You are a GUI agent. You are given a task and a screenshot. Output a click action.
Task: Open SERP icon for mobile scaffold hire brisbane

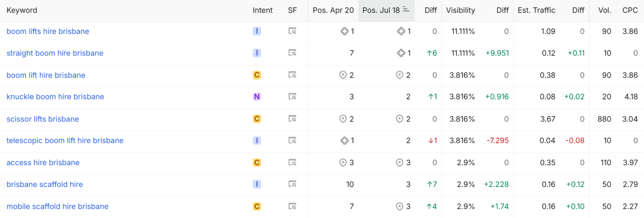[292, 206]
